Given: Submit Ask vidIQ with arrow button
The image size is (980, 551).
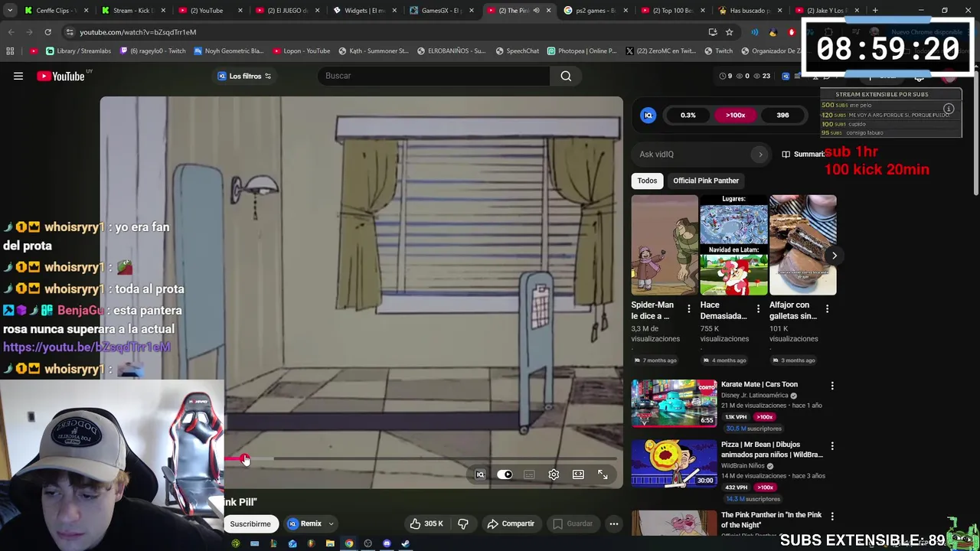Looking at the screenshot, I should pyautogui.click(x=760, y=154).
